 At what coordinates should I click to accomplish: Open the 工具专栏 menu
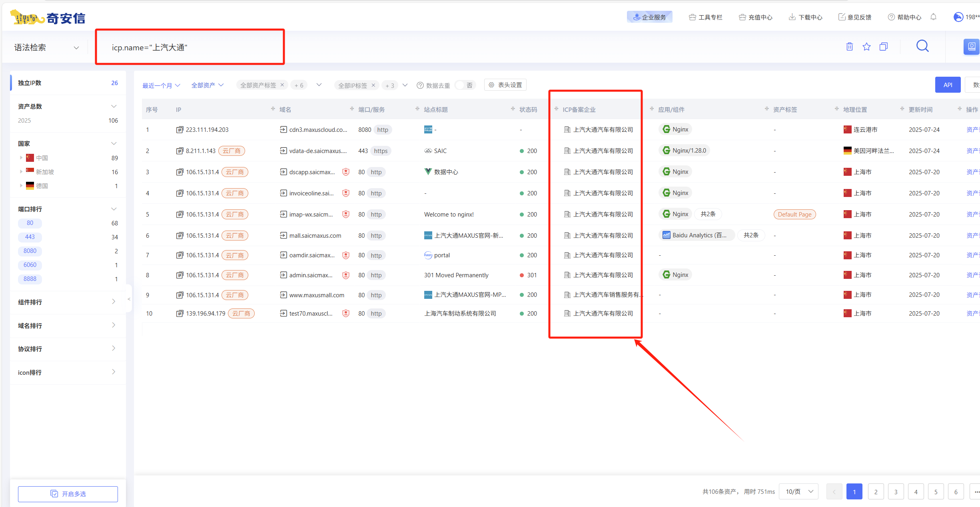tap(706, 17)
